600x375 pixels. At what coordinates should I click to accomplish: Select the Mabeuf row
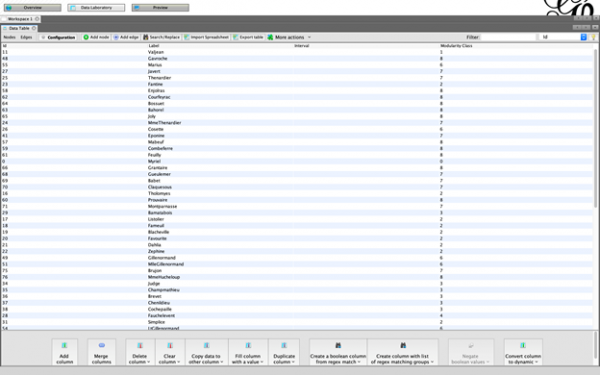(x=297, y=142)
